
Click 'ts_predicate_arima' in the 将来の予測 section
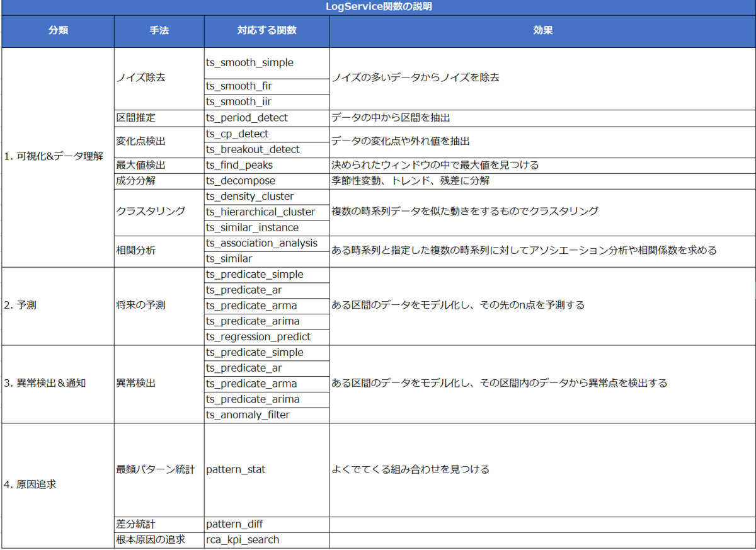tap(266, 321)
